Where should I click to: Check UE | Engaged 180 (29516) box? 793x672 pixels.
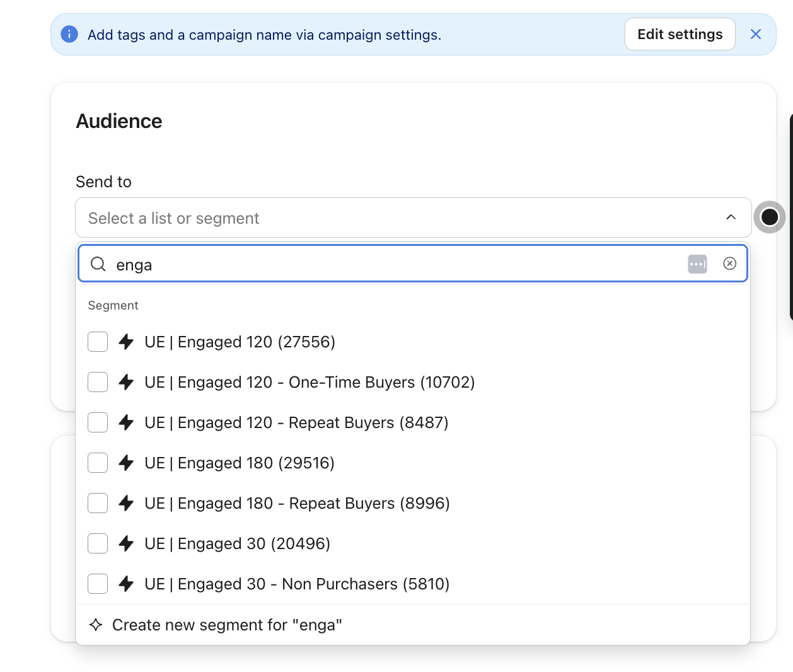[98, 463]
